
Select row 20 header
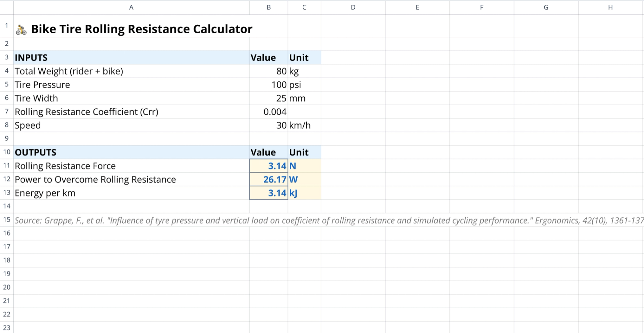[x=7, y=288]
